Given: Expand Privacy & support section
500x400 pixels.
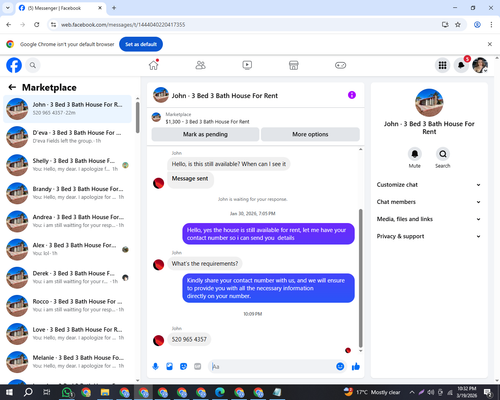Looking at the screenshot, I should (x=429, y=236).
